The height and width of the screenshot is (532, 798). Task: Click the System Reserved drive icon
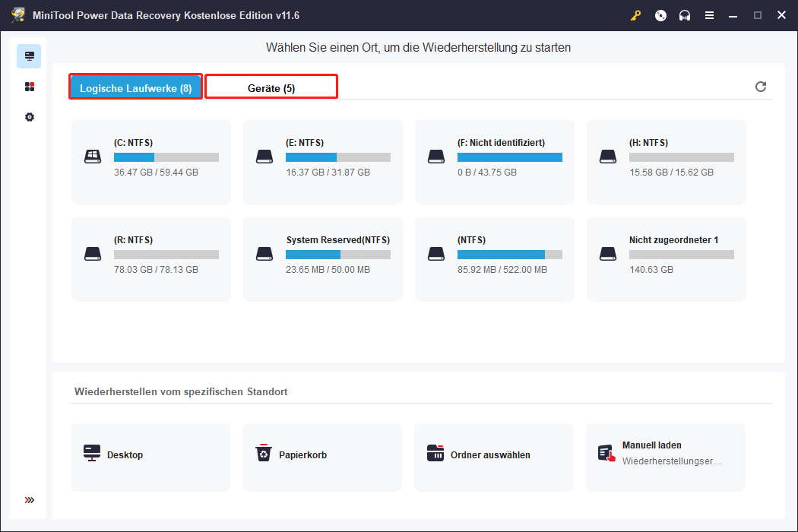264,254
